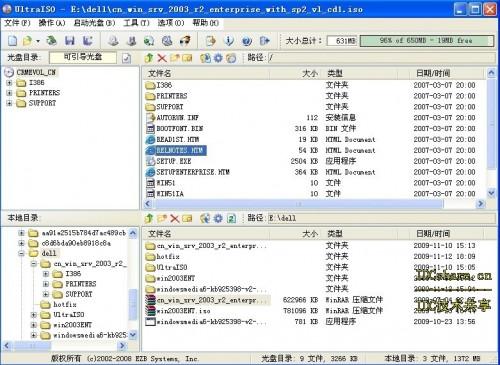The width and height of the screenshot is (500, 365).
Task: Expand UltraISO folder in local tree
Action: pos(34,315)
